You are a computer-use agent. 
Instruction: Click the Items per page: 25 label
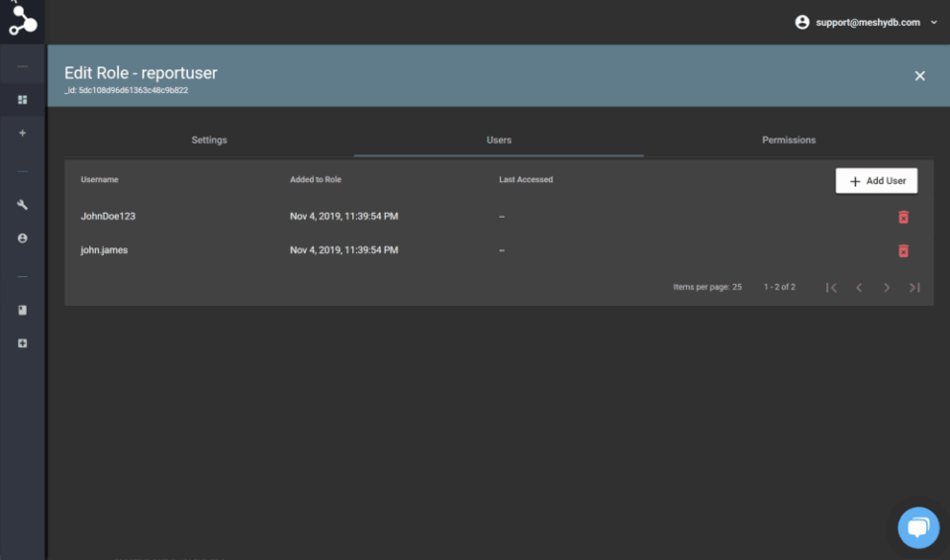click(x=707, y=287)
